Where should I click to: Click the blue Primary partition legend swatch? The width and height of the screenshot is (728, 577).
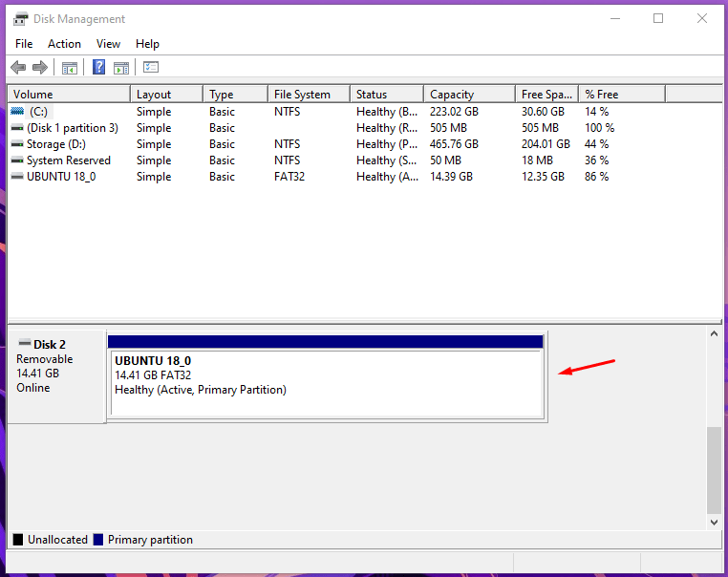click(x=98, y=540)
